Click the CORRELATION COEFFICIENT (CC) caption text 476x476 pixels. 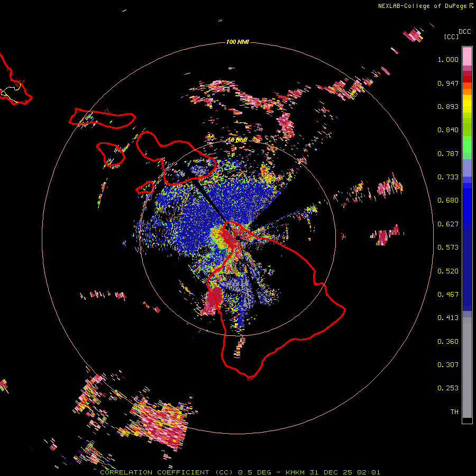click(x=167, y=472)
